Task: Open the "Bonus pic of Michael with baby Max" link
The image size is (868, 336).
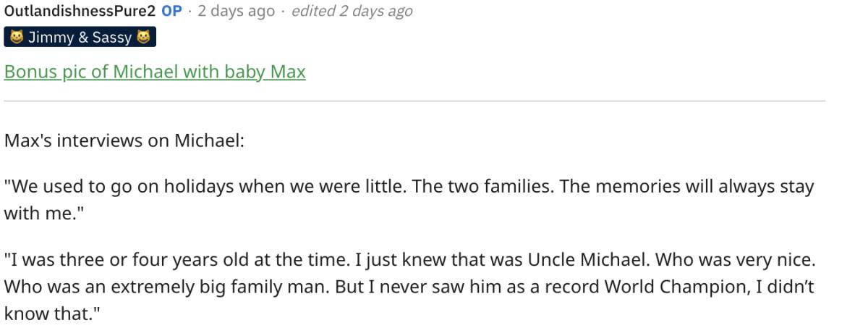Action: click(x=155, y=72)
